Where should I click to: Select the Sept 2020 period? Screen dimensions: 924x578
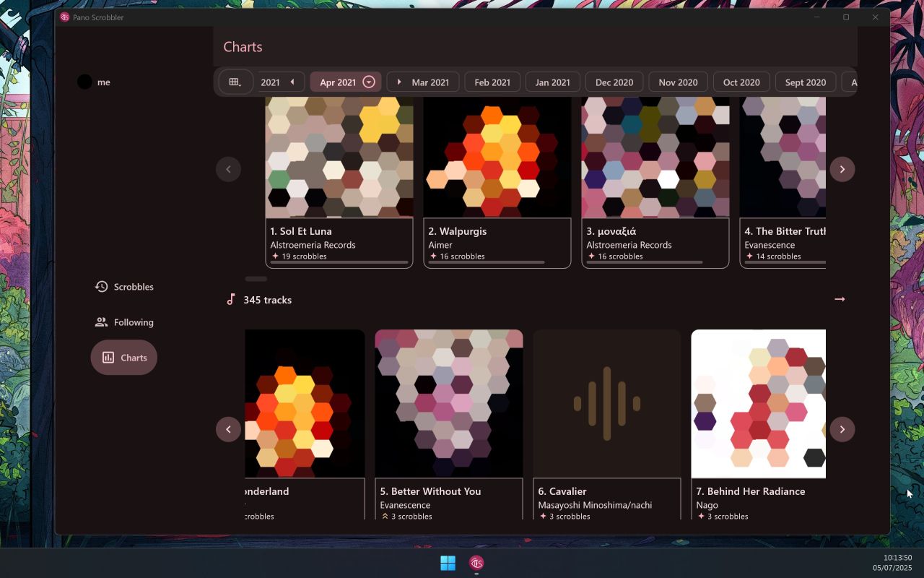[x=806, y=82]
